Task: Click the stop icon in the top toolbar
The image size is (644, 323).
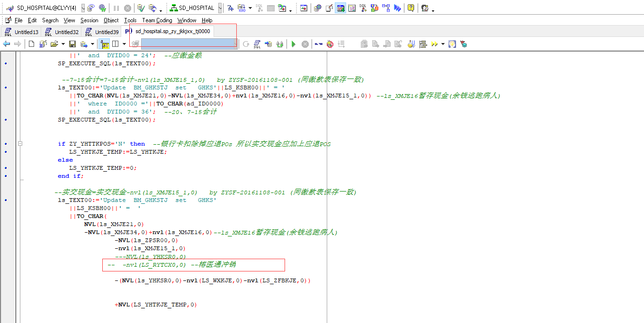Action: pyautogui.click(x=127, y=8)
